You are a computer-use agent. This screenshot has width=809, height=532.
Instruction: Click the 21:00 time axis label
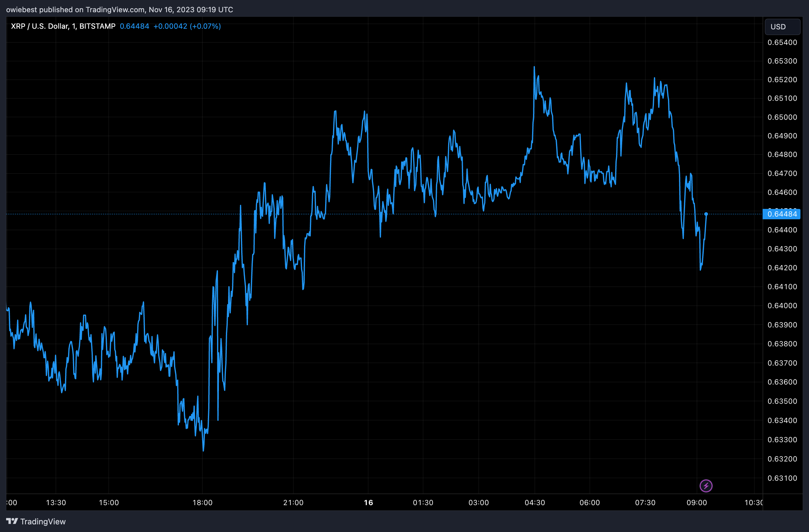[293, 502]
